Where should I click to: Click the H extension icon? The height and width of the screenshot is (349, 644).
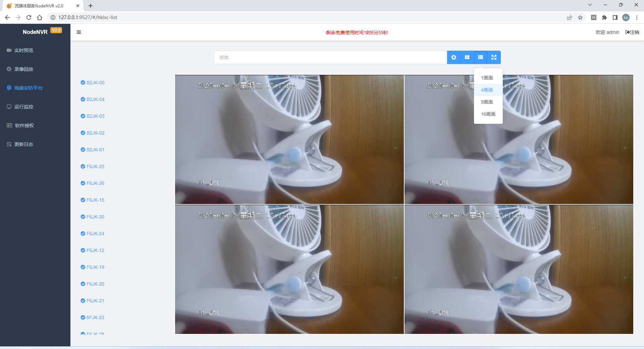pos(594,17)
